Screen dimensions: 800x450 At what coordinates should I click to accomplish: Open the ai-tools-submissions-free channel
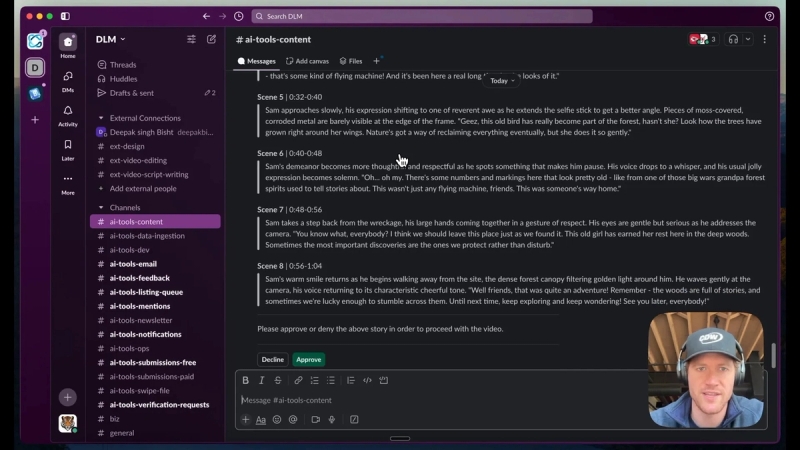pyautogui.click(x=155, y=362)
